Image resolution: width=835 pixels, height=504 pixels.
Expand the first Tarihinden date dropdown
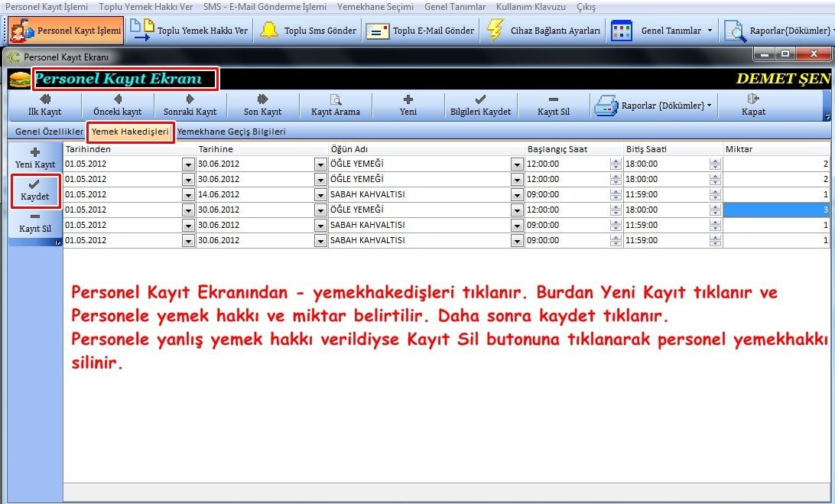[x=187, y=163]
